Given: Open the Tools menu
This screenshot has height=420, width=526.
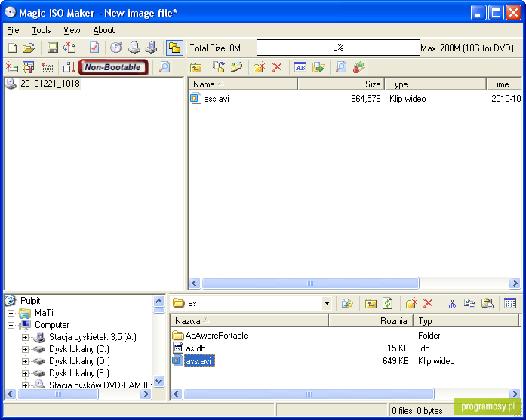Looking at the screenshot, I should coord(42,30).
